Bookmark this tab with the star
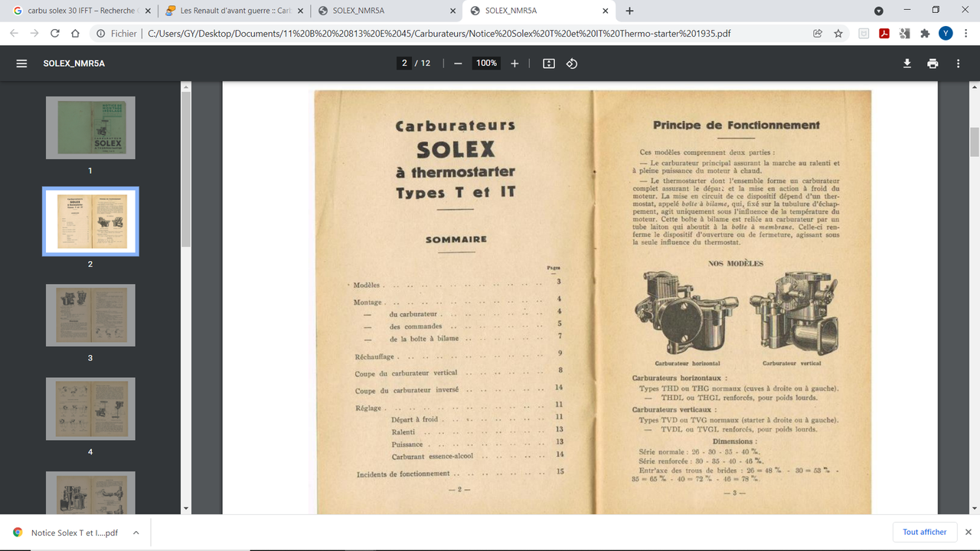The width and height of the screenshot is (980, 551). pyautogui.click(x=838, y=34)
